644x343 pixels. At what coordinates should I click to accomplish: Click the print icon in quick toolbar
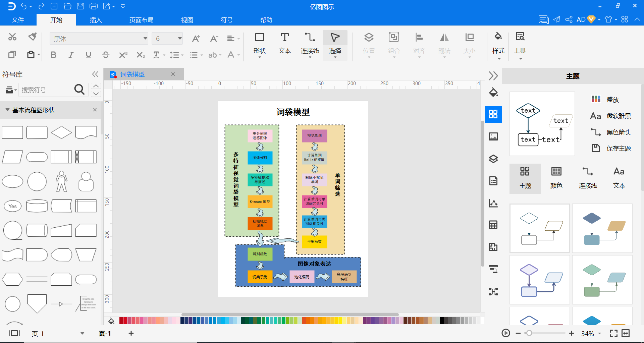pyautogui.click(x=94, y=6)
